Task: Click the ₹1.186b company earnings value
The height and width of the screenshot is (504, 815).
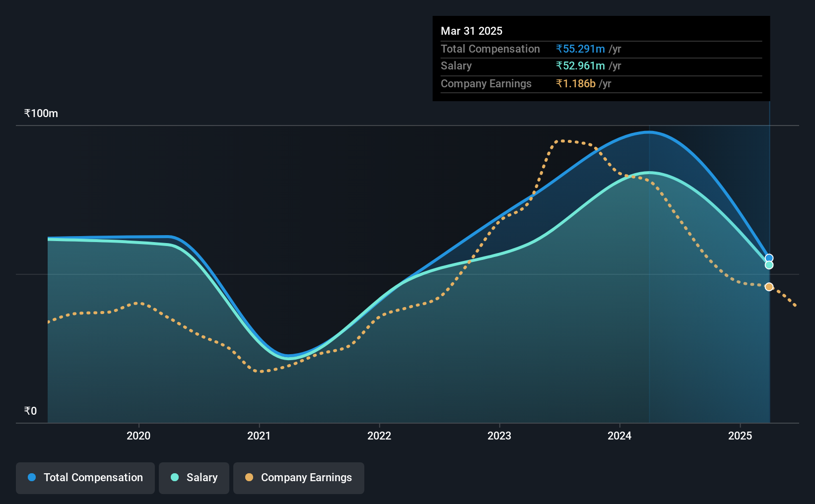Action: (x=576, y=83)
